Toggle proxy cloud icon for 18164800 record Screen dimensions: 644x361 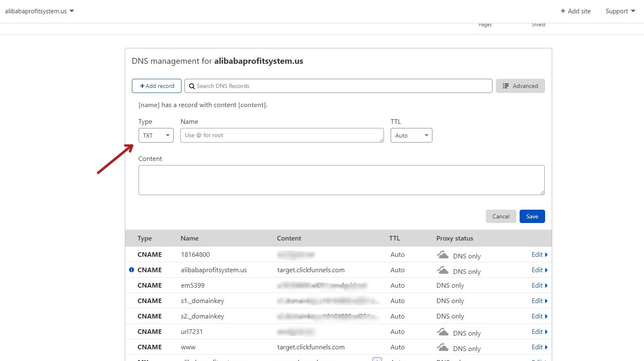point(442,255)
